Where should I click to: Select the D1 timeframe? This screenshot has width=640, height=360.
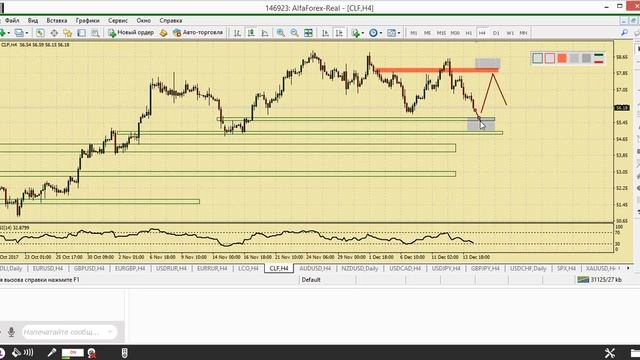(x=496, y=33)
